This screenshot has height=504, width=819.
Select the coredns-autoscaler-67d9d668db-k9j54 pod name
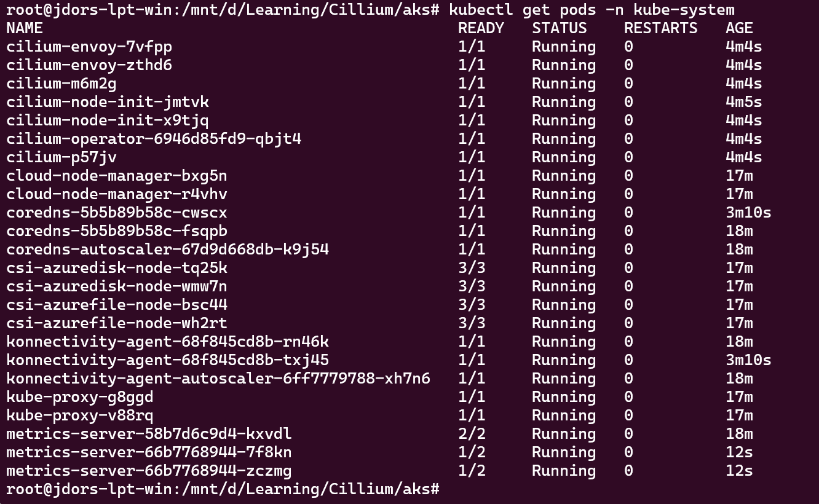pos(167,250)
